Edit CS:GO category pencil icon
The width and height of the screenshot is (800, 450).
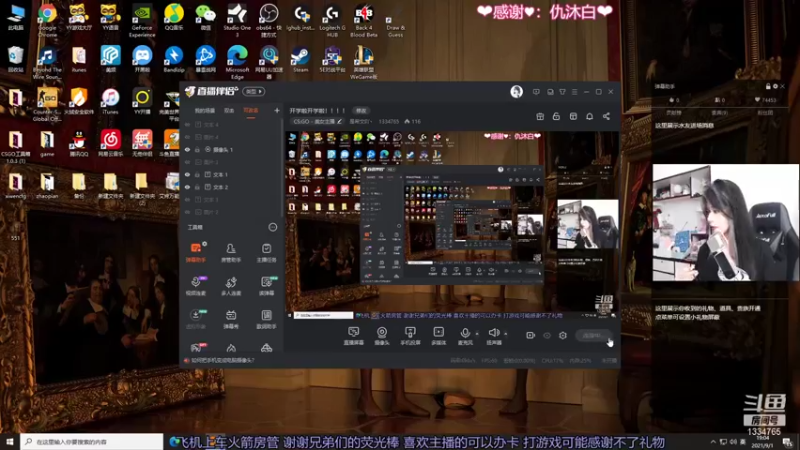point(339,121)
